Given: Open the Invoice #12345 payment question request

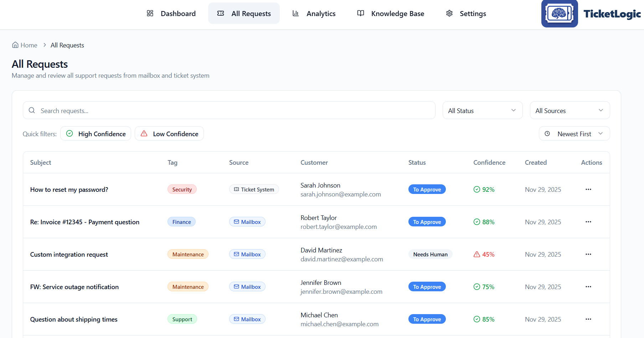Looking at the screenshot, I should 85,222.
